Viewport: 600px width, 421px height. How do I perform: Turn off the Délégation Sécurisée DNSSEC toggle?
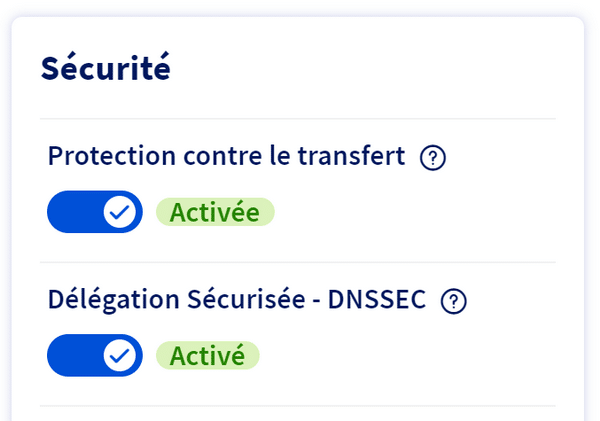(95, 355)
